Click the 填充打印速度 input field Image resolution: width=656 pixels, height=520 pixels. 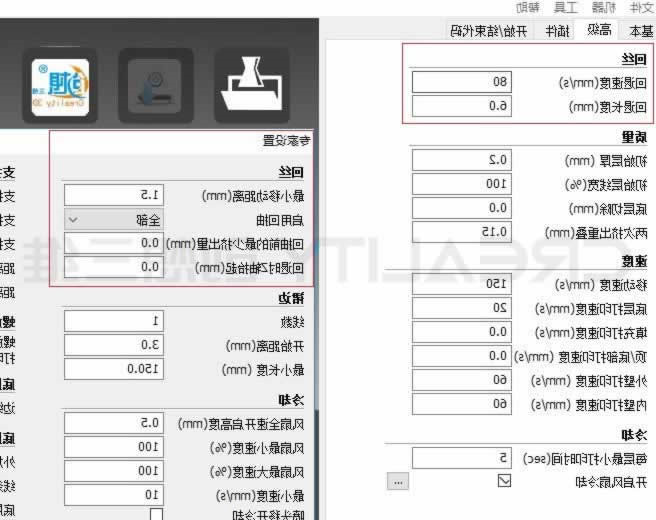tap(462, 332)
